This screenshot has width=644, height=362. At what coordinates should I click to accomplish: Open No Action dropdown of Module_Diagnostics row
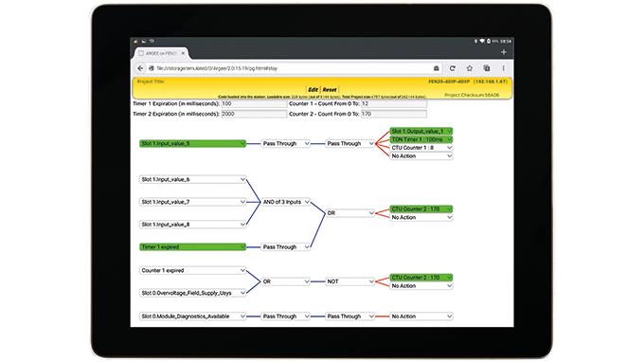coord(421,317)
